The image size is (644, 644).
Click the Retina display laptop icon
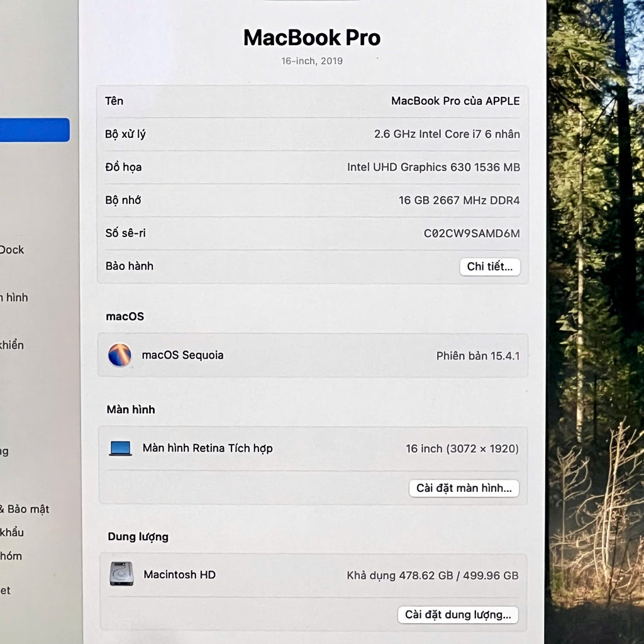pyautogui.click(x=120, y=448)
